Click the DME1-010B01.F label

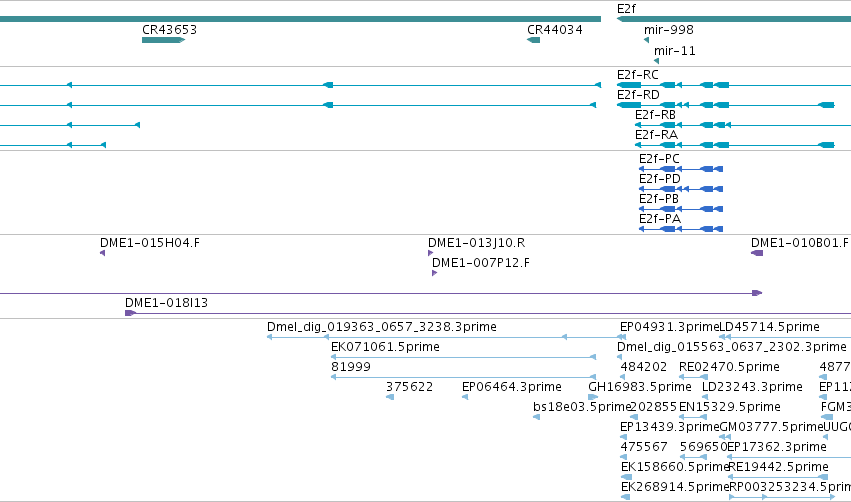click(x=800, y=243)
